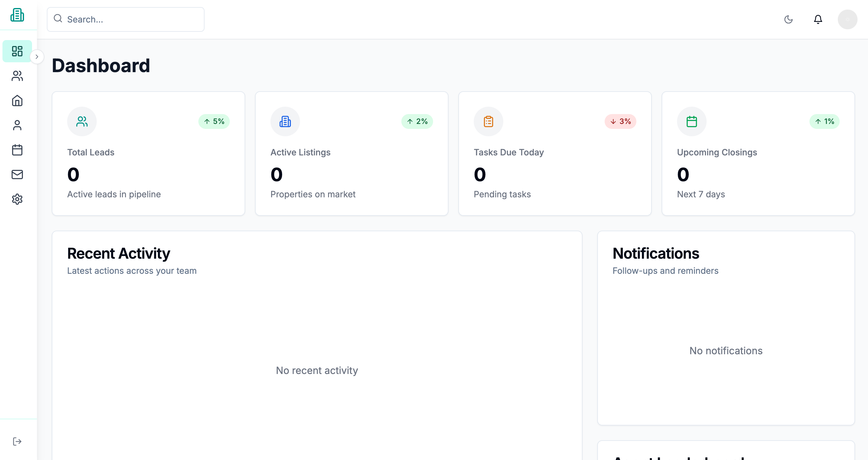The image size is (868, 460).
Task: Open the Dashboard grid icon in sidebar
Action: click(17, 51)
